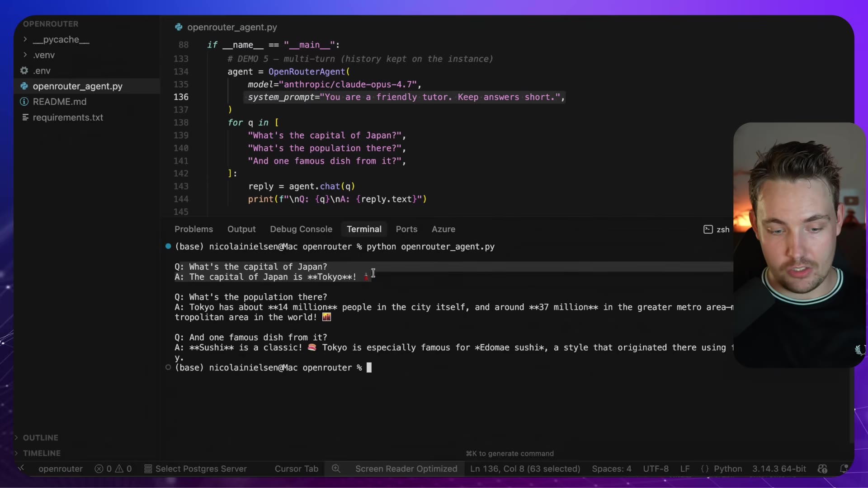Image resolution: width=868 pixels, height=488 pixels.
Task: Click the zsh terminal shell icon
Action: tap(708, 230)
